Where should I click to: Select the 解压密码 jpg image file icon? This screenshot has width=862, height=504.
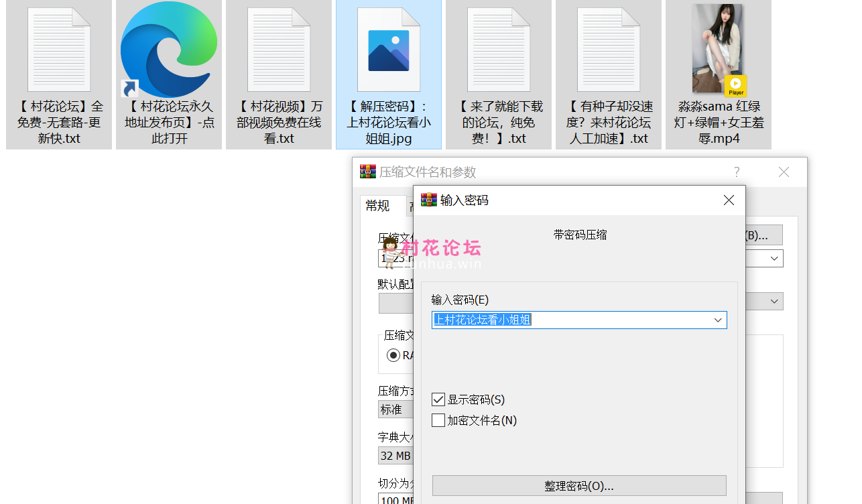(x=389, y=50)
